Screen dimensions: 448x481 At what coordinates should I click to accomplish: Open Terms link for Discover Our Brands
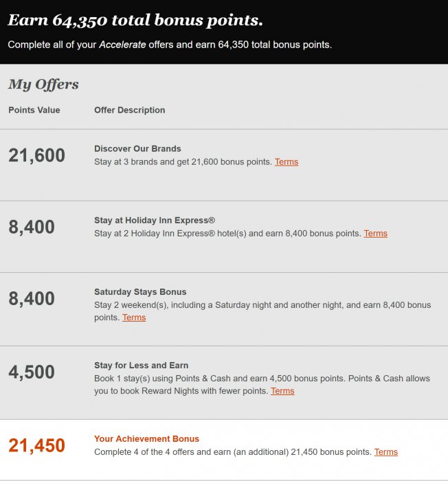(287, 162)
